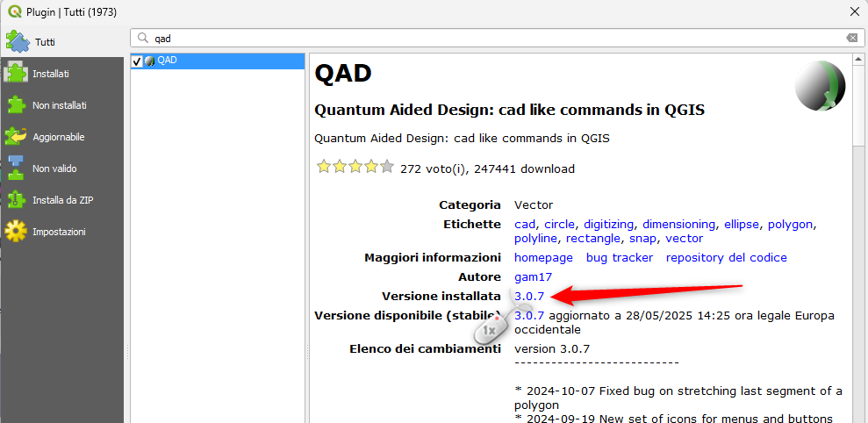Uncheck the QAD plugin checkbox
The image size is (868, 423).
[137, 61]
